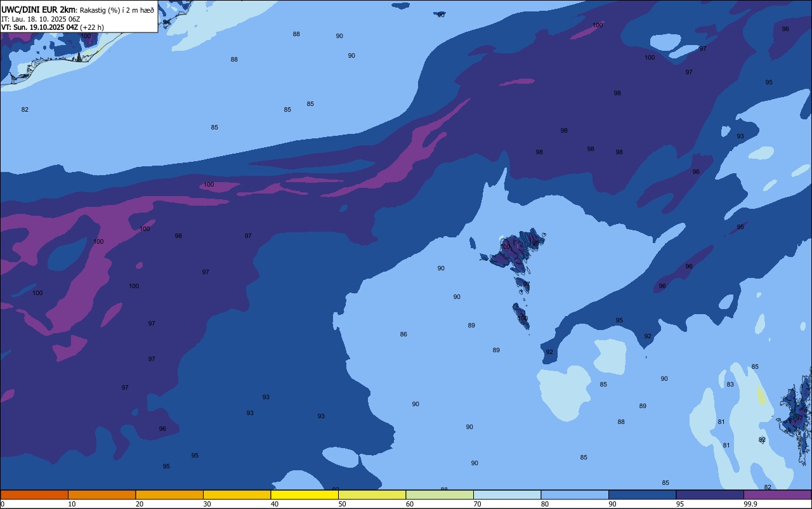
Task: Click the '30' legend tick label
Action: click(x=207, y=504)
